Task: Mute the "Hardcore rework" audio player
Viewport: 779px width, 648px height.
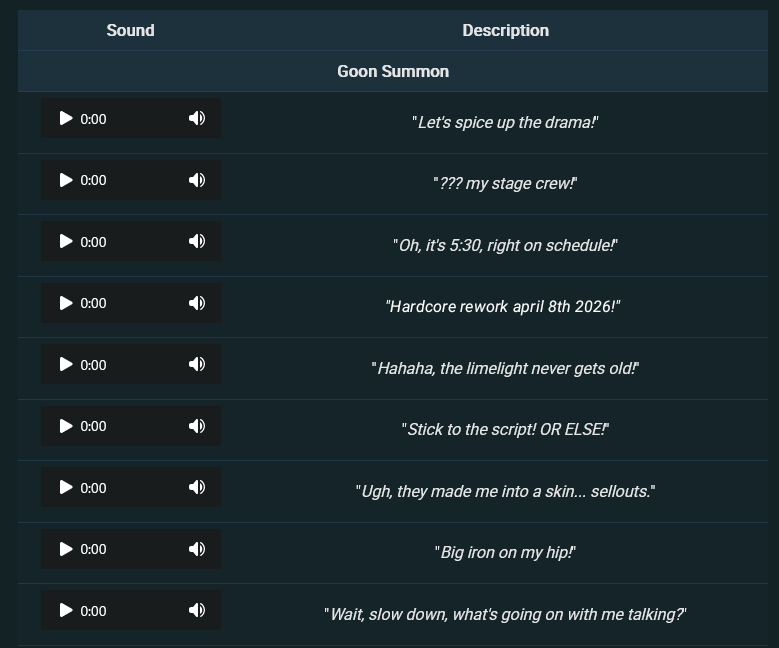Action: [x=197, y=303]
